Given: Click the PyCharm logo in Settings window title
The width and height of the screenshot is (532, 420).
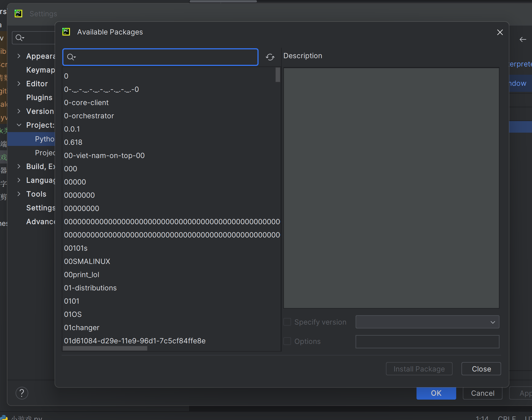Looking at the screenshot, I should click(18, 14).
